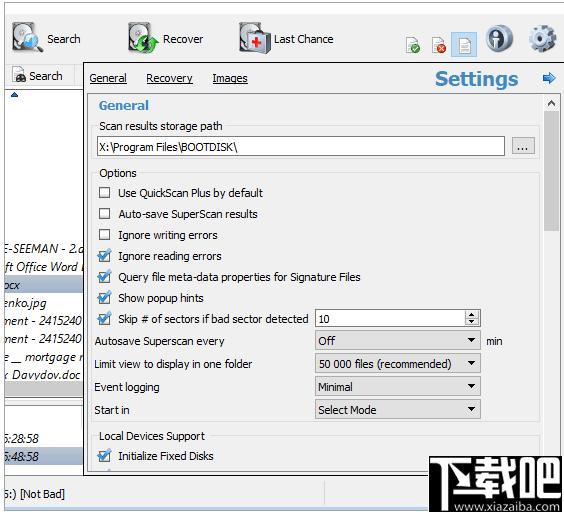Select the file row ending in ocx
Screen dimensions: 564x512
click(x=44, y=285)
